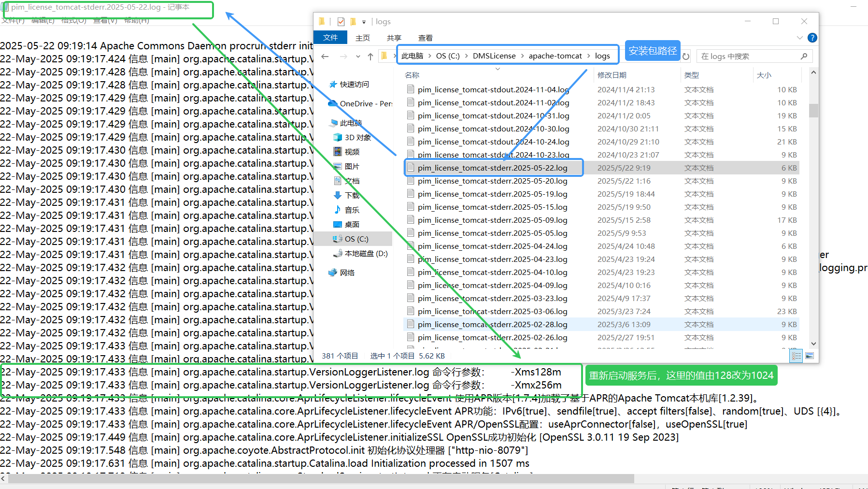Viewport: 868px width, 489px height.
Task: Click file icon of stderr.2025-02-26.log
Action: [x=411, y=337]
